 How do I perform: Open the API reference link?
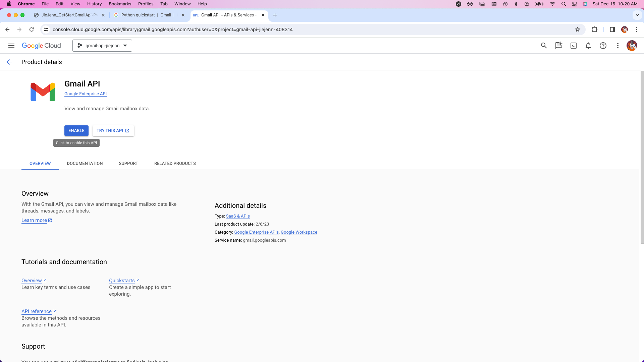point(39,311)
